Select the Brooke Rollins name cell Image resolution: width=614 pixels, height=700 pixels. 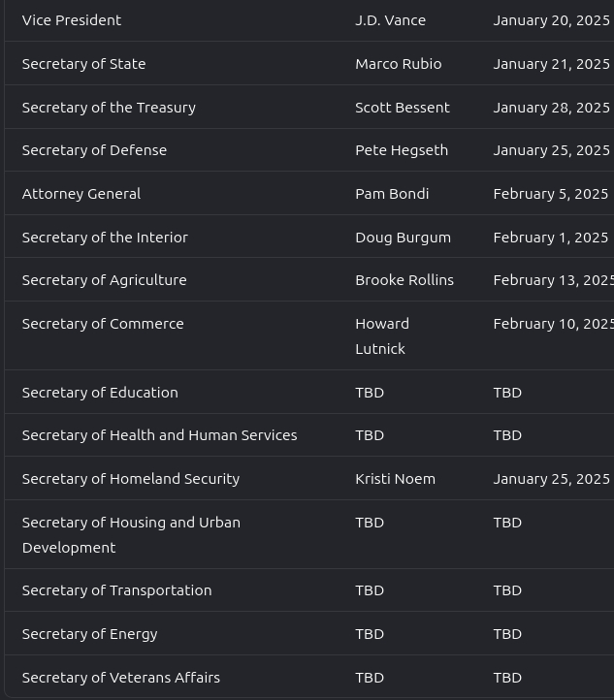coord(404,280)
